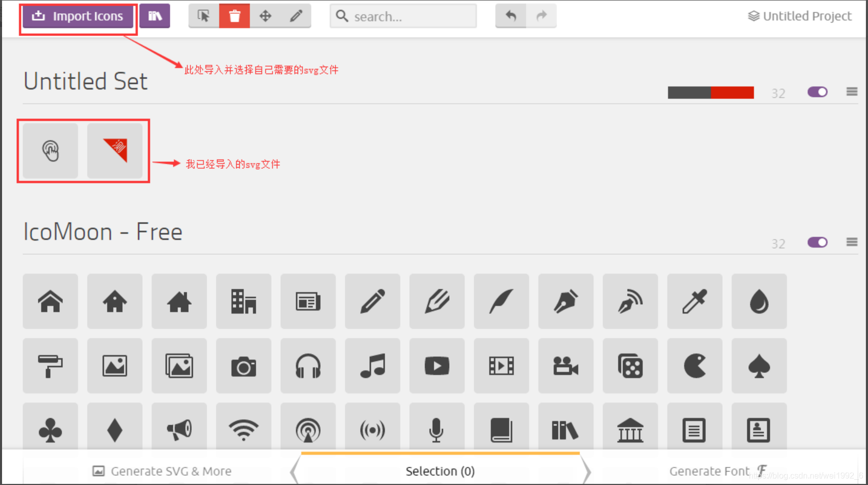Select the headphones icon
Image resolution: width=868 pixels, height=485 pixels.
pyautogui.click(x=308, y=366)
